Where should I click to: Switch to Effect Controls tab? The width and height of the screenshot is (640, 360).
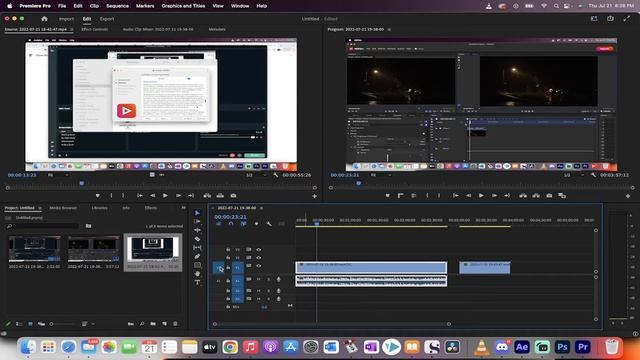(95, 29)
